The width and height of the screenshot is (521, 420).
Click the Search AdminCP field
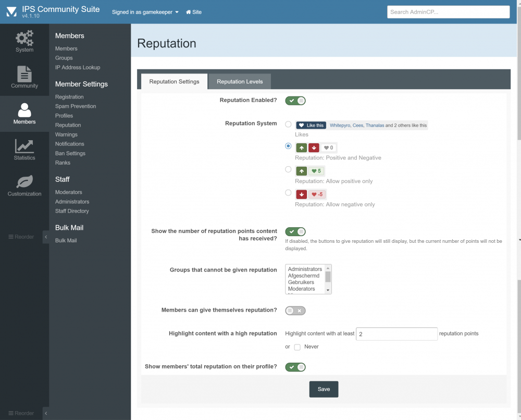point(448,12)
